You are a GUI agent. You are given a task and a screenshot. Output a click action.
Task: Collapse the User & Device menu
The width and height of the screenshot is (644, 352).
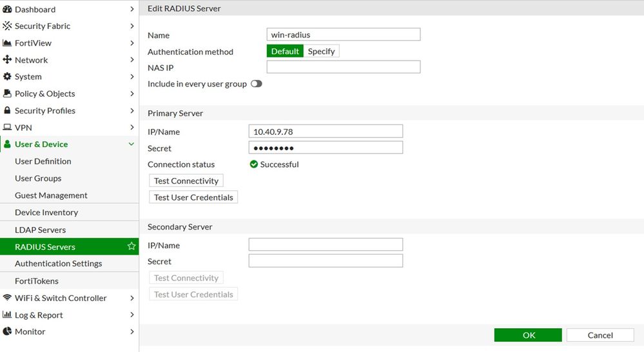point(132,144)
